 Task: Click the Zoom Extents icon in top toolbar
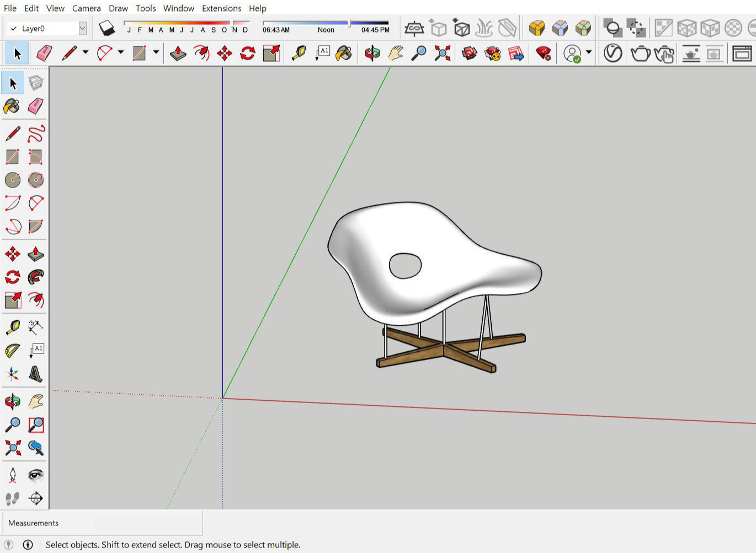442,53
